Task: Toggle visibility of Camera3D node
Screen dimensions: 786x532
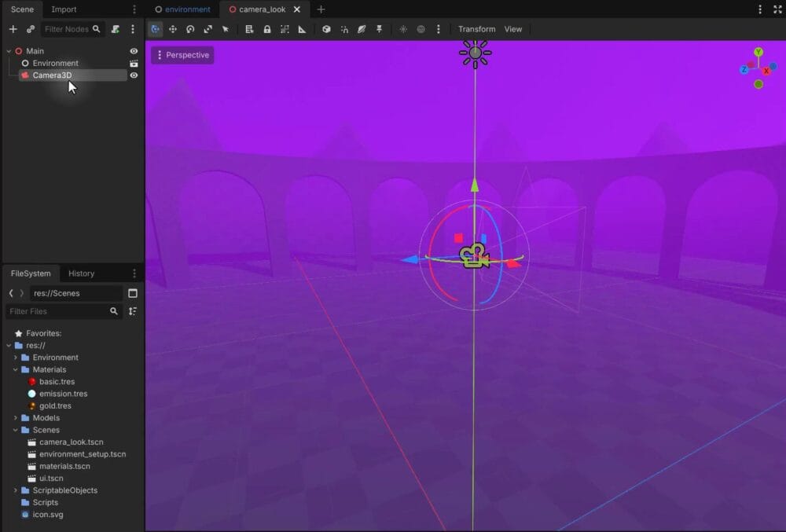Action: [x=134, y=75]
